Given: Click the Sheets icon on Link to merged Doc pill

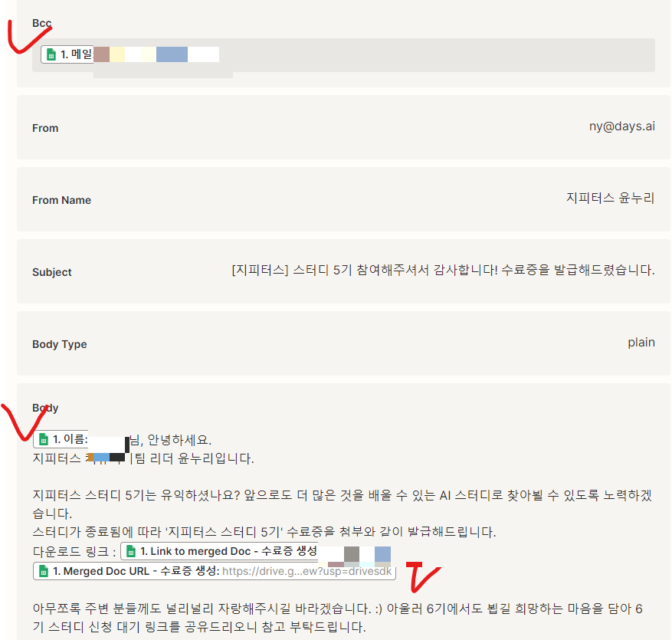Looking at the screenshot, I should pyautogui.click(x=131, y=551).
